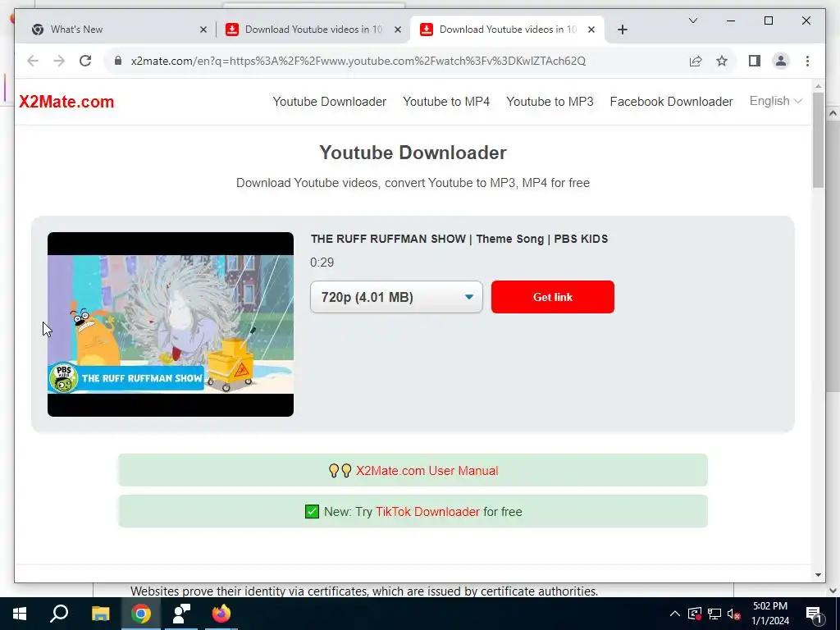840x630 pixels.
Task: Click the security alert tray icon
Action: point(694,614)
